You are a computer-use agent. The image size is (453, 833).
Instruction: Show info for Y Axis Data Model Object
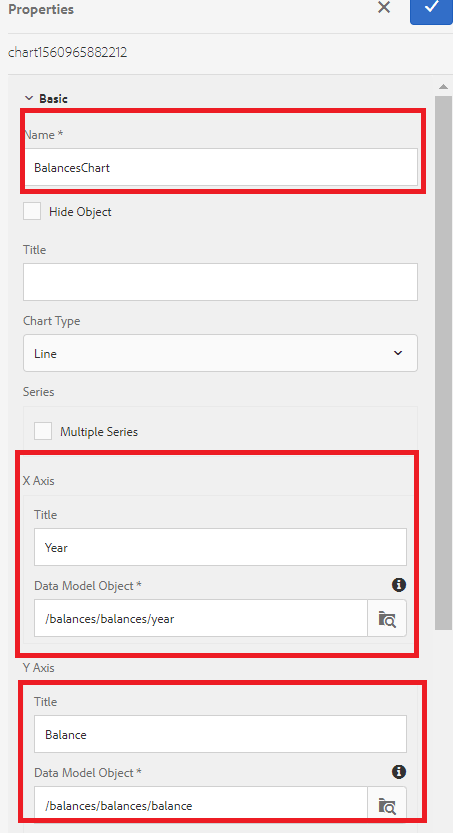399,772
